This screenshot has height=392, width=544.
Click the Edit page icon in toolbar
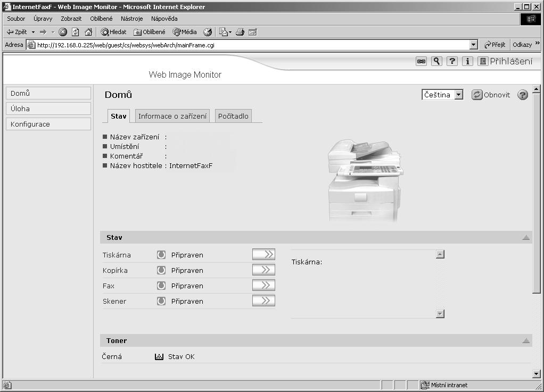tap(252, 32)
